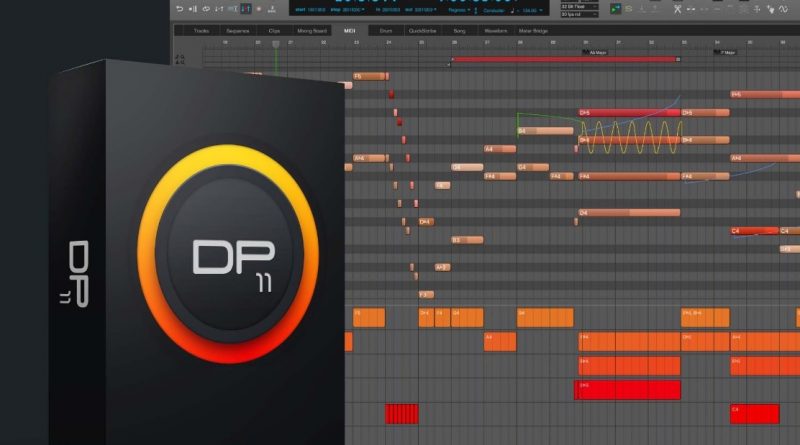Open the Conductor tempo control dropdown

point(494,10)
